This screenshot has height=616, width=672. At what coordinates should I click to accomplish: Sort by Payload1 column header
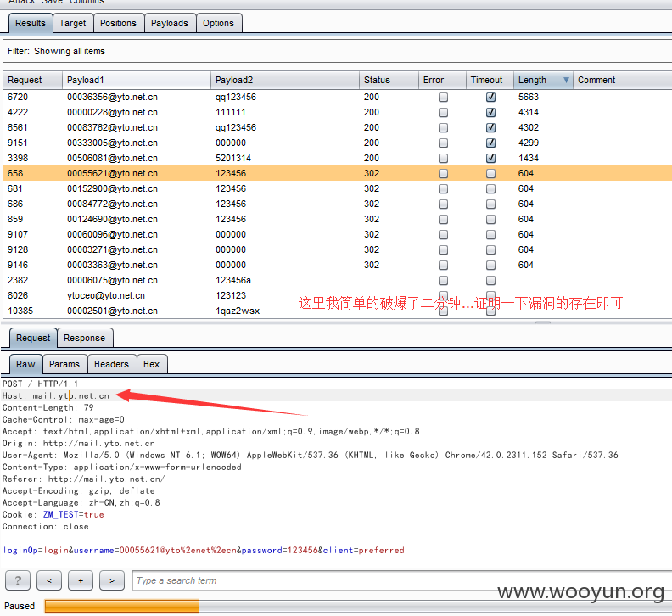point(137,80)
